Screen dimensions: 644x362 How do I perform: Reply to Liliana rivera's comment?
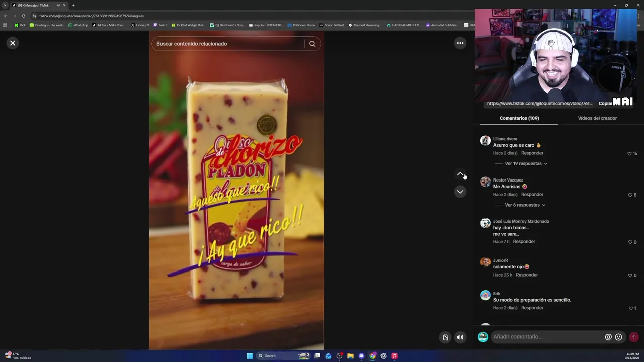tap(532, 153)
